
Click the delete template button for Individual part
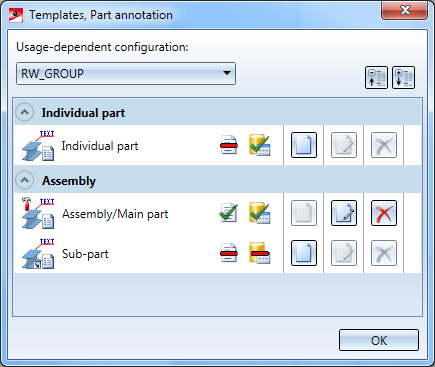tap(384, 145)
